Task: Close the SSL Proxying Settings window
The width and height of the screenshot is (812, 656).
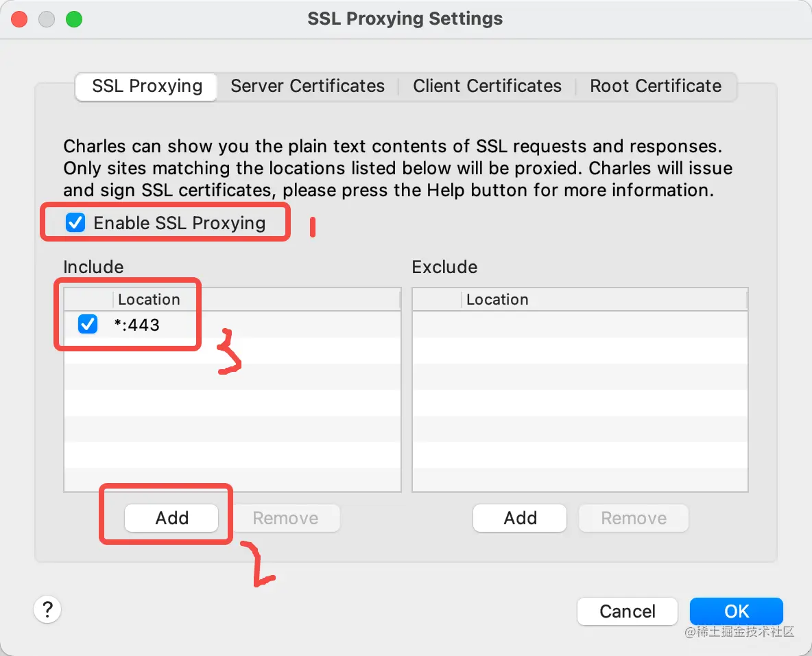Action: coord(19,19)
